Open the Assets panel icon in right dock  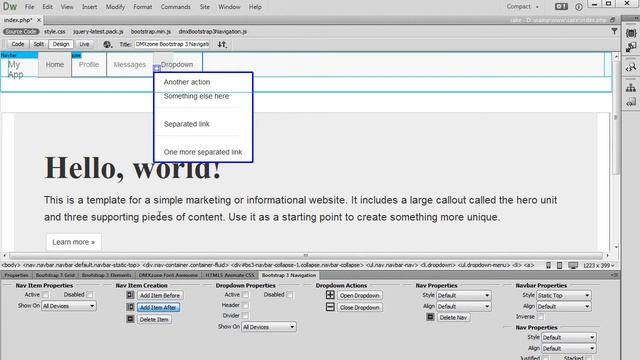631,102
